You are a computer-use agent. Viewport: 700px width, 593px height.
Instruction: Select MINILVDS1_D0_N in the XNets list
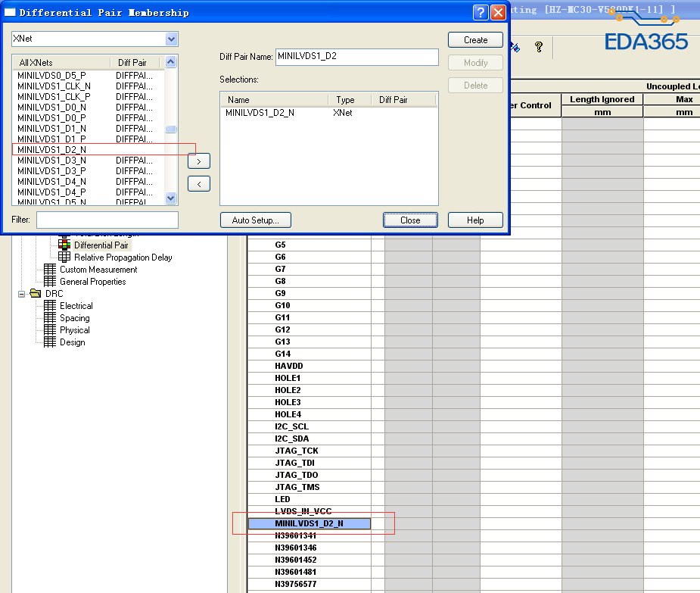point(51,108)
